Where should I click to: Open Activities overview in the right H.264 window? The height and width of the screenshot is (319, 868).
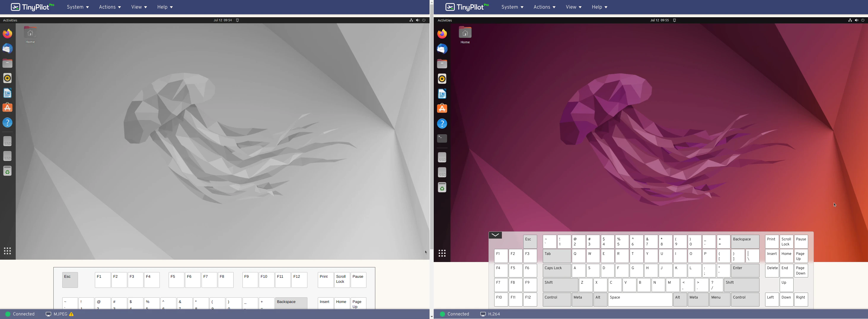click(445, 20)
